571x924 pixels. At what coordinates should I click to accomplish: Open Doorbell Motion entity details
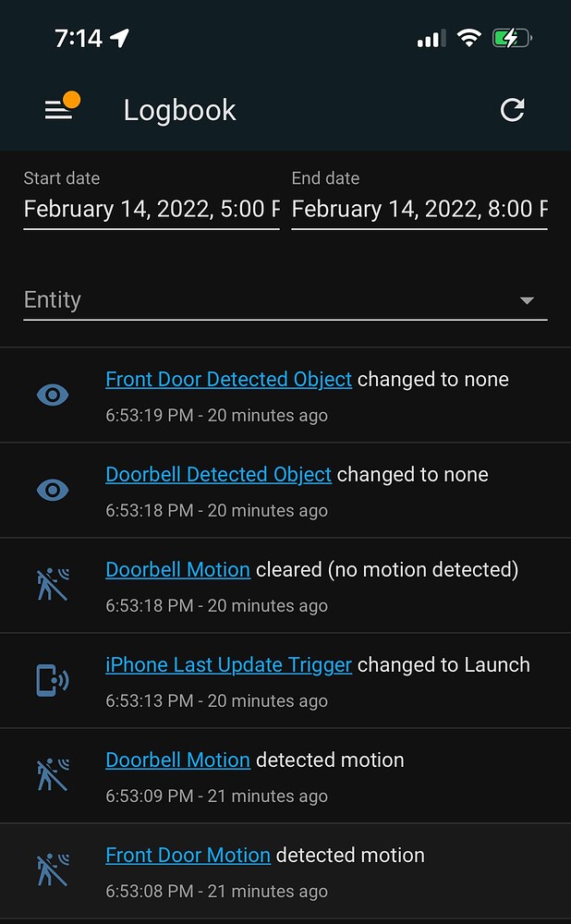click(x=177, y=569)
